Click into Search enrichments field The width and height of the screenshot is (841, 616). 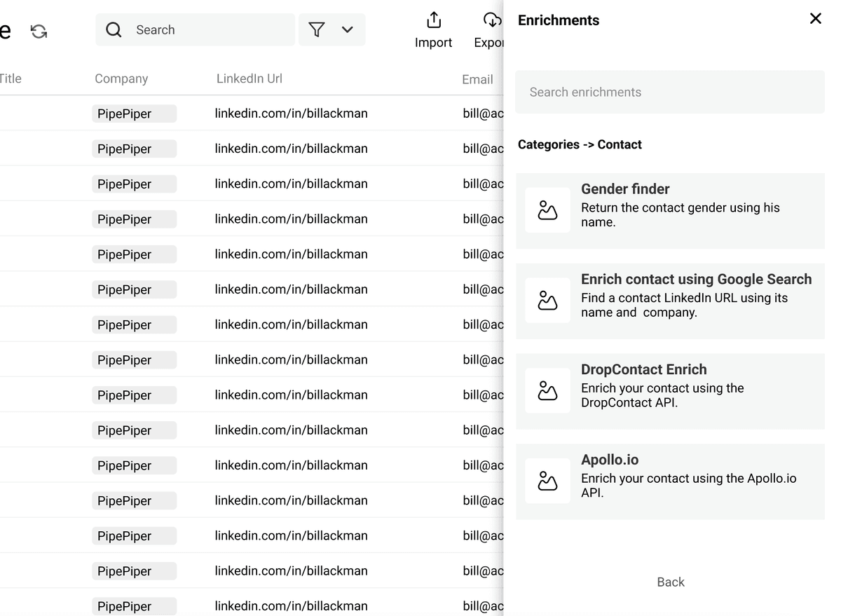pyautogui.click(x=670, y=92)
